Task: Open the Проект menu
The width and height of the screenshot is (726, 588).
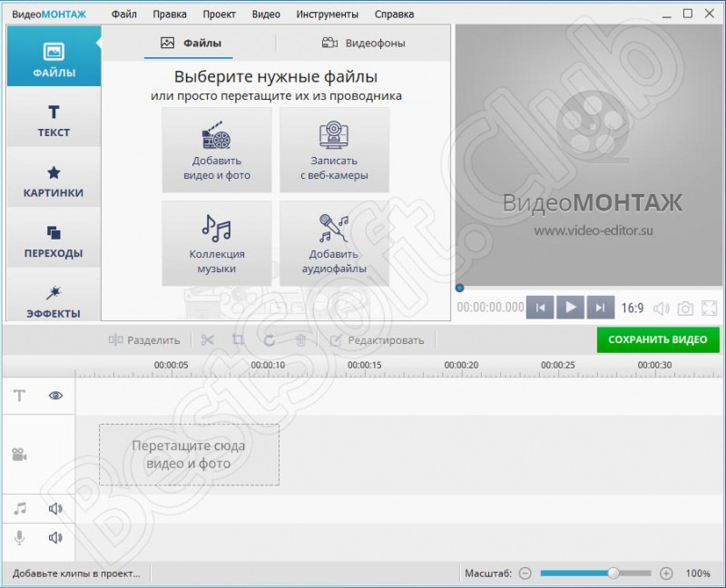Action: pyautogui.click(x=219, y=15)
